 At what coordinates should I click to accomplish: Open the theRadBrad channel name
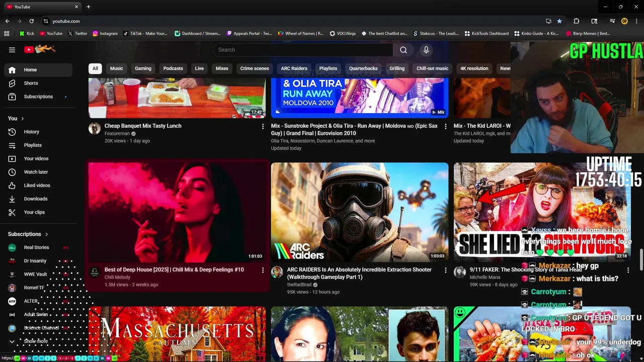coord(299,285)
